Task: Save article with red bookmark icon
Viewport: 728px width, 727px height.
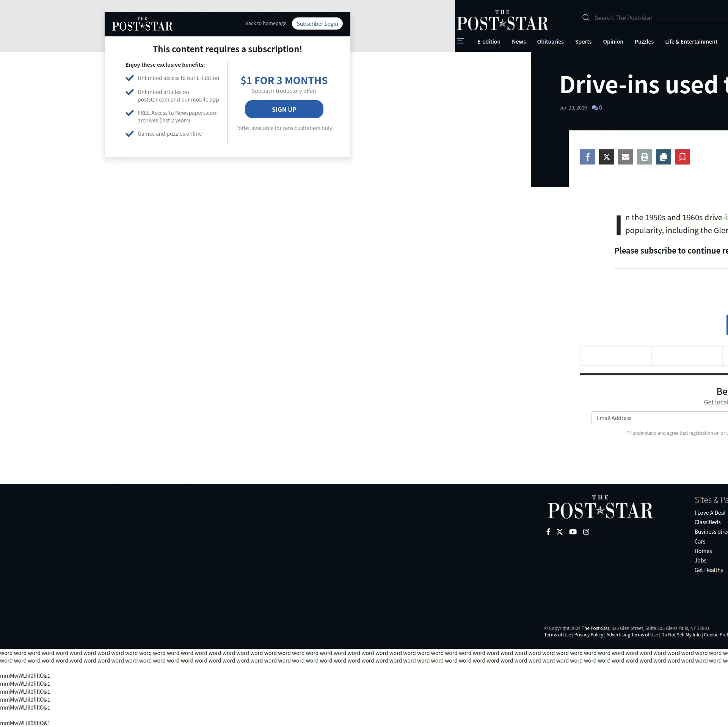Action: click(682, 157)
